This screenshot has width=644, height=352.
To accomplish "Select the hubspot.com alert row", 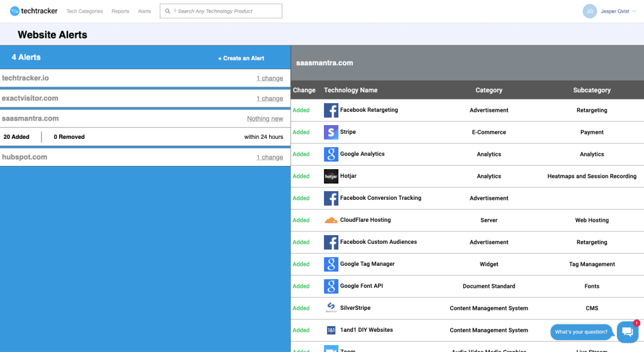I will tap(145, 157).
